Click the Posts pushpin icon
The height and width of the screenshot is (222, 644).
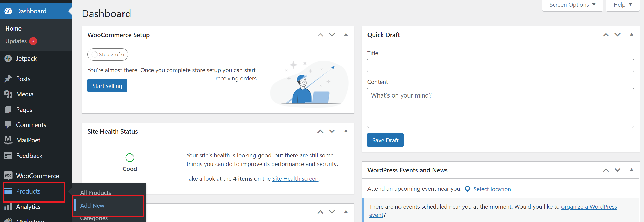pos(8,79)
